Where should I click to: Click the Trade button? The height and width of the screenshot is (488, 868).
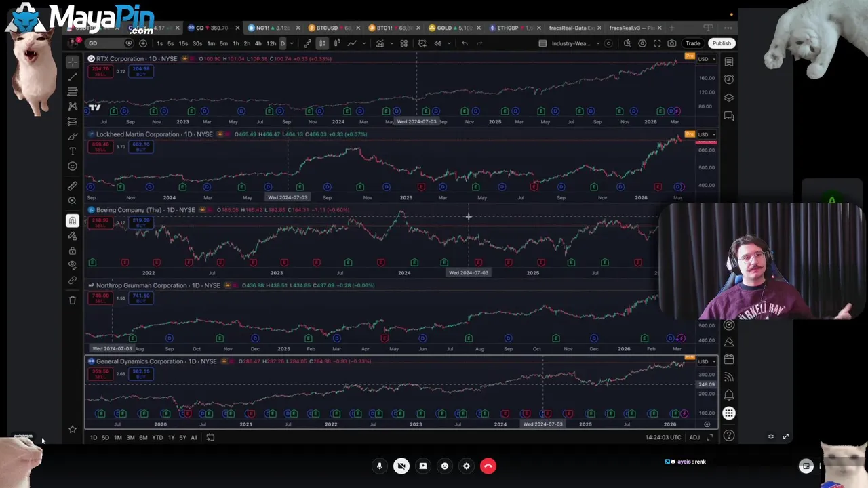pyautogui.click(x=693, y=43)
